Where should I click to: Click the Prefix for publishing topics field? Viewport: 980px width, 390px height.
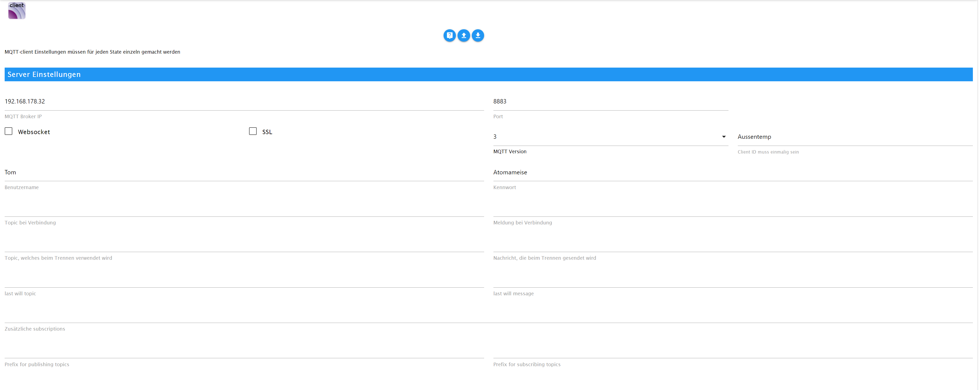(244, 350)
